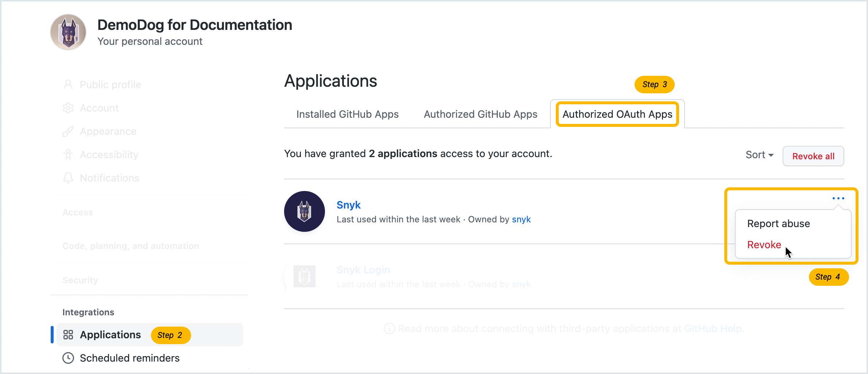Open Snyk's ellipsis options menu

[x=838, y=198]
